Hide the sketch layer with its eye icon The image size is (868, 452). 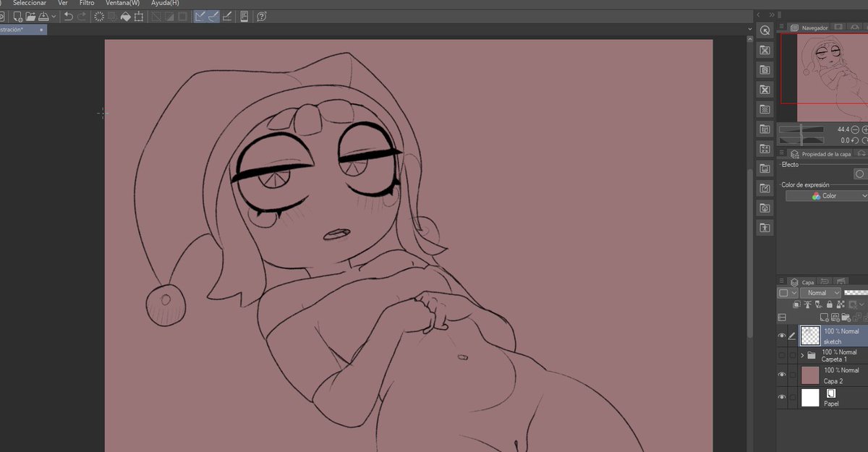[x=782, y=336]
